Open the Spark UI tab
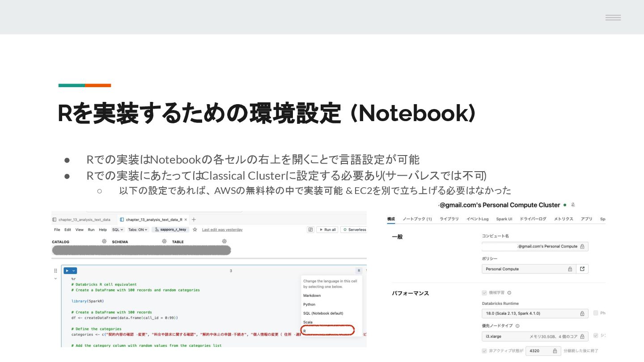This screenshot has width=644, height=362. (x=504, y=219)
